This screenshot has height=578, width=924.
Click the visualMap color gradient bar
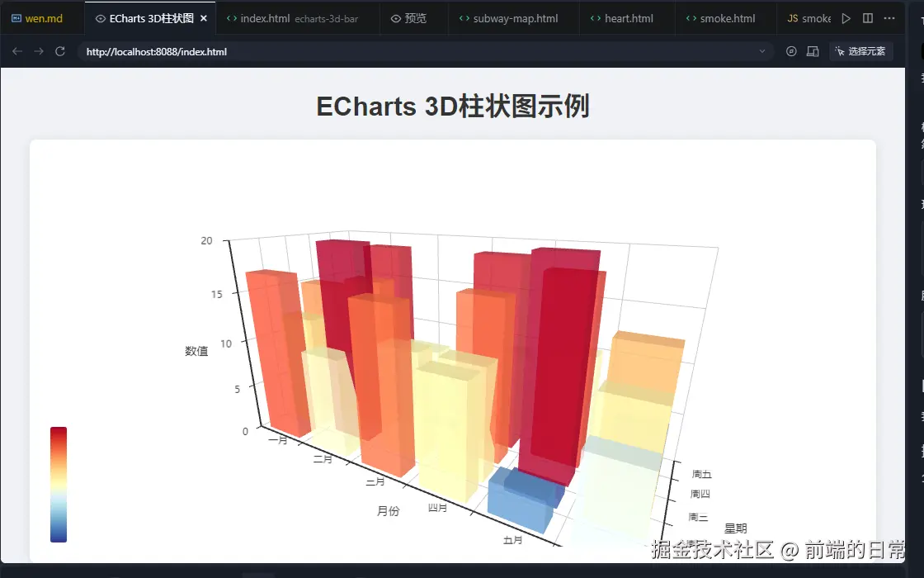coord(59,484)
